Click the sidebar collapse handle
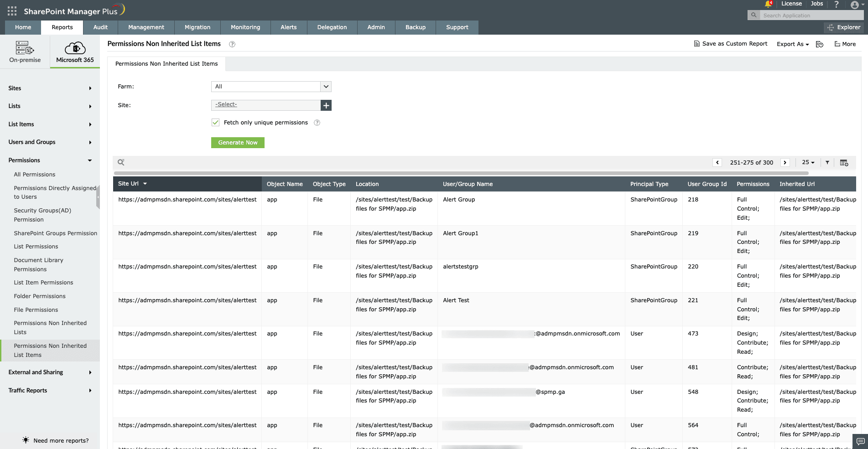The image size is (868, 449). click(x=98, y=198)
